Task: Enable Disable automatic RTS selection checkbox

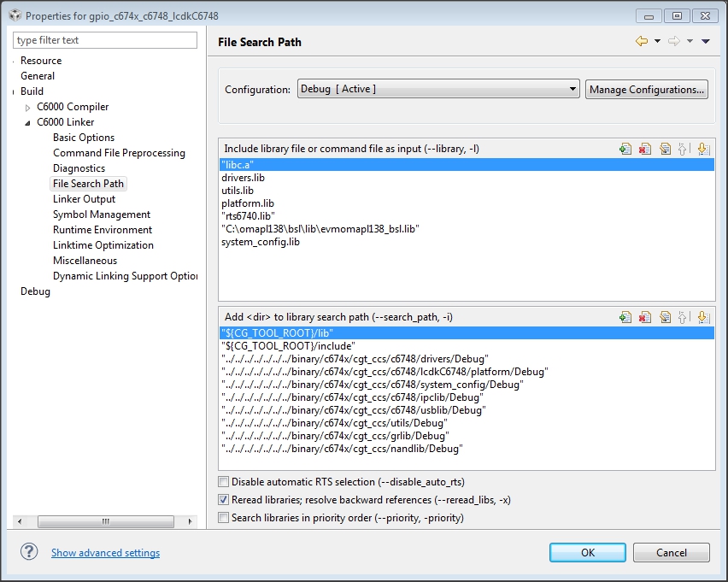Action: [223, 482]
